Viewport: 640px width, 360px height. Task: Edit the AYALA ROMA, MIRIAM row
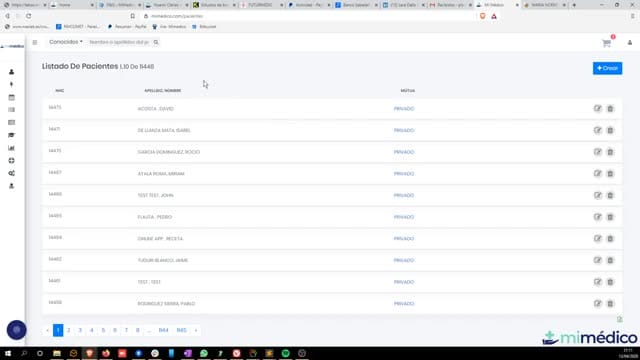pos(598,173)
